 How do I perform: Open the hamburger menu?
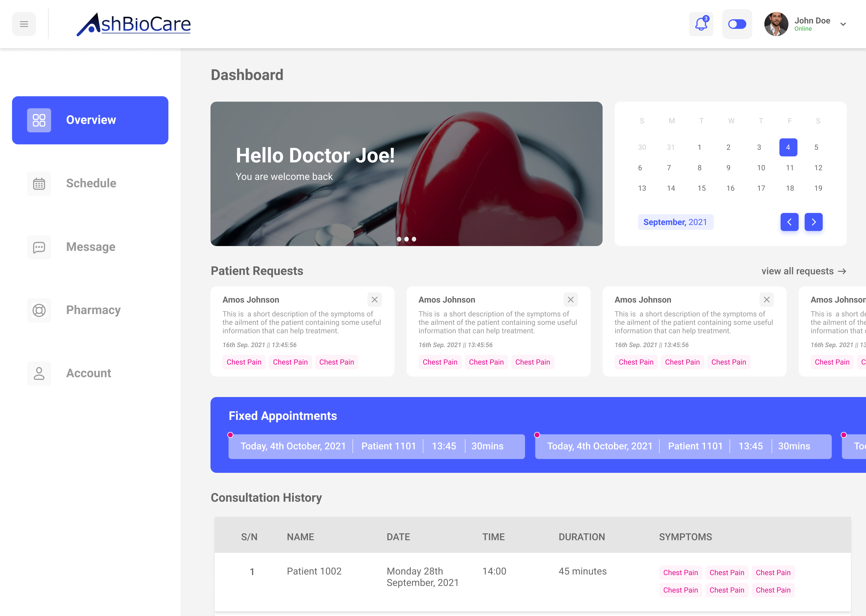click(x=24, y=24)
